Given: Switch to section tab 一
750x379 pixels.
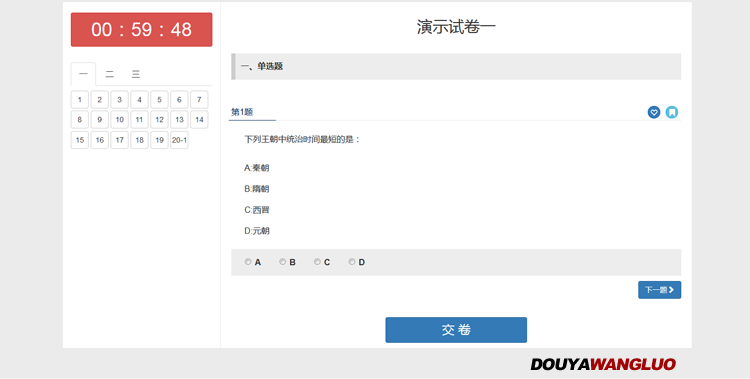Looking at the screenshot, I should 83,74.
